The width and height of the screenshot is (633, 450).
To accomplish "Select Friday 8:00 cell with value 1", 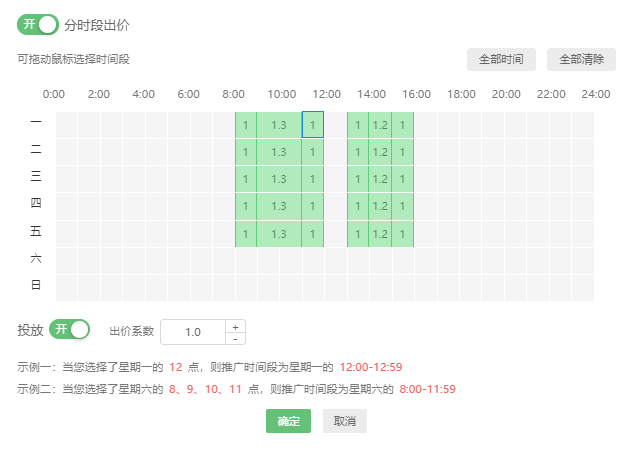I will [245, 234].
